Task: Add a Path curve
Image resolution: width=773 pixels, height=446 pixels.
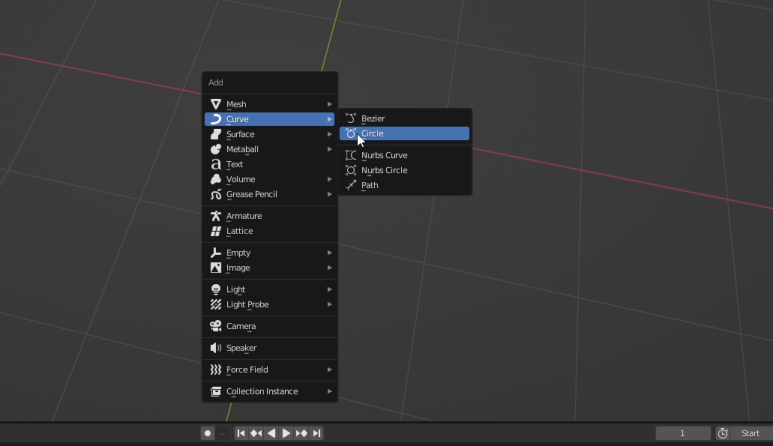Action: 404,185
